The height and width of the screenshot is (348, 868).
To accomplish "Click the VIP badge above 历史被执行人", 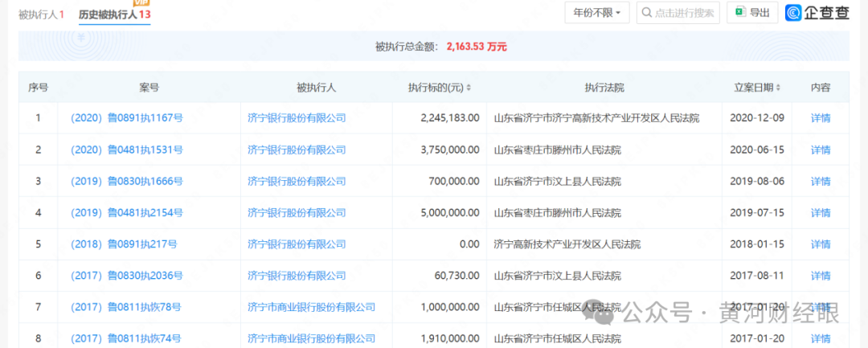I will coord(141,2).
